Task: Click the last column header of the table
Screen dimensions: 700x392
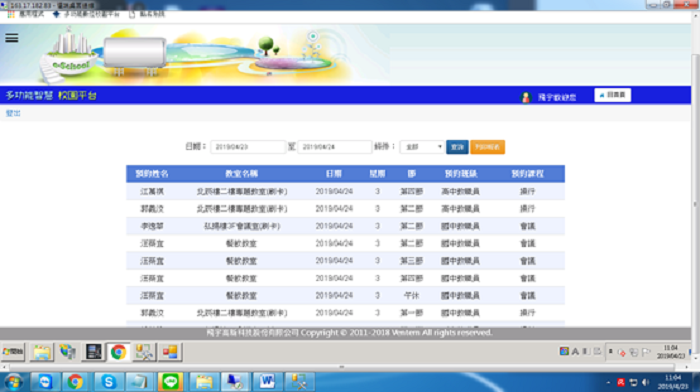Action: coord(527,174)
